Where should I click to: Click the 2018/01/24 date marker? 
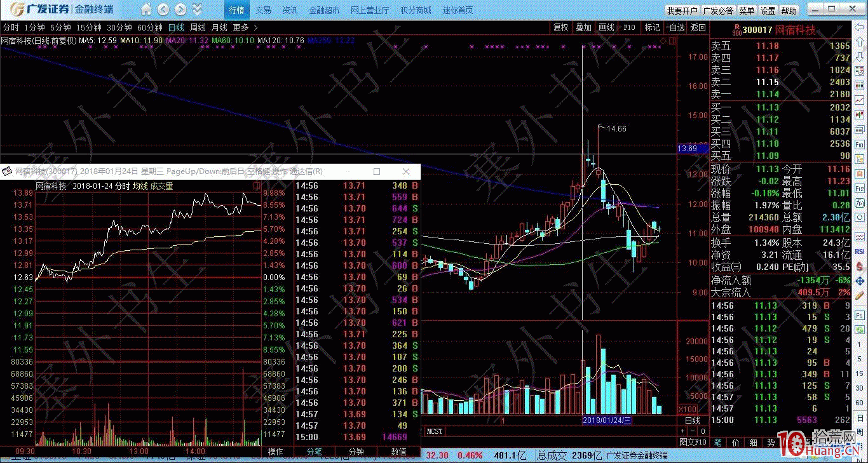[607, 420]
